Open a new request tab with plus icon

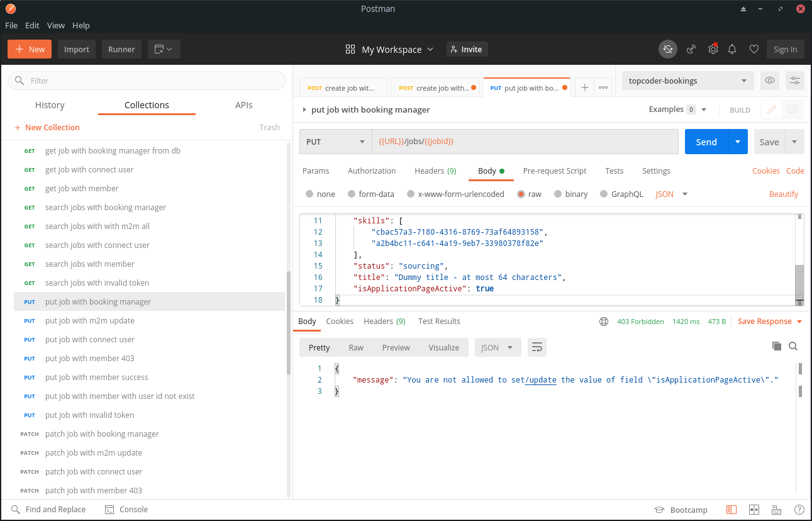tap(584, 88)
